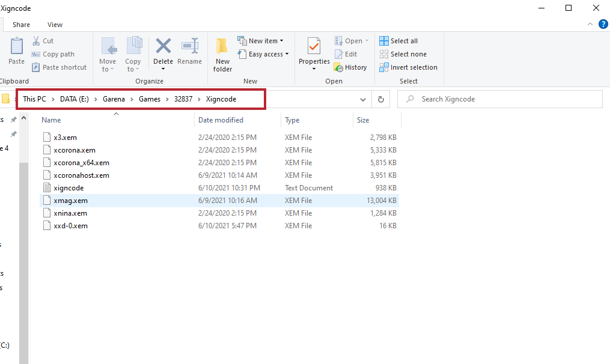This screenshot has height=364, width=610.
Task: Go to 32837 folder in breadcrumb
Action: click(183, 99)
